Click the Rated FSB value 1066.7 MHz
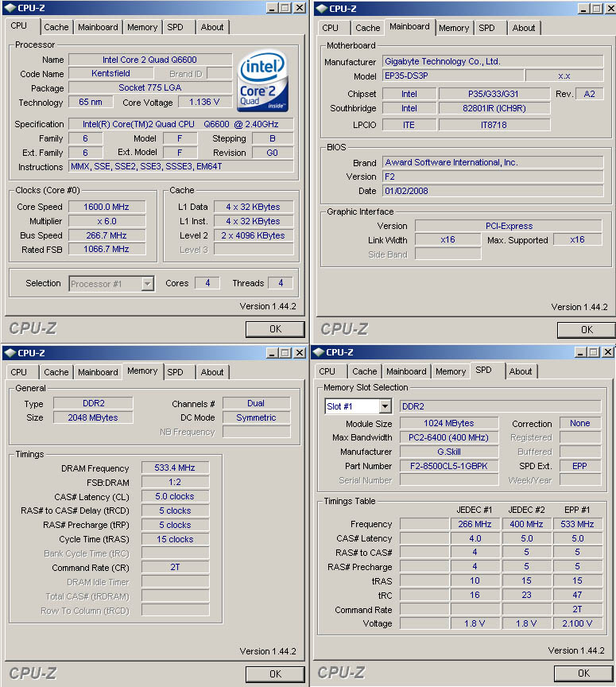Screen dimensions: 616x687 [x=107, y=250]
